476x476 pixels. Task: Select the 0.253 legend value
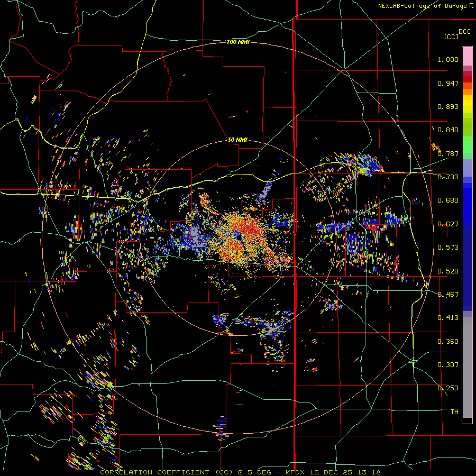pyautogui.click(x=448, y=388)
